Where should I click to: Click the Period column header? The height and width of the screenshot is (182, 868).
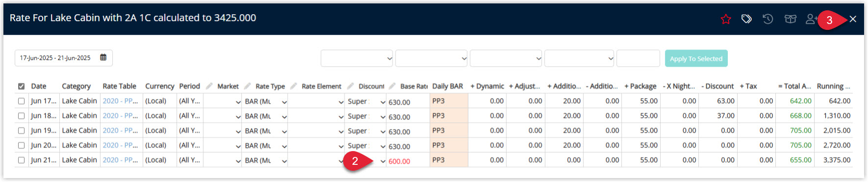coord(190,86)
